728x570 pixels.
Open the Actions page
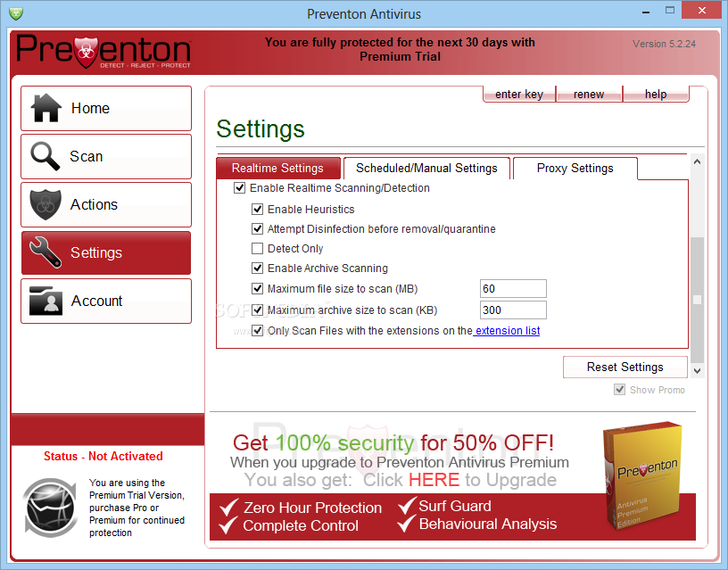(x=106, y=204)
